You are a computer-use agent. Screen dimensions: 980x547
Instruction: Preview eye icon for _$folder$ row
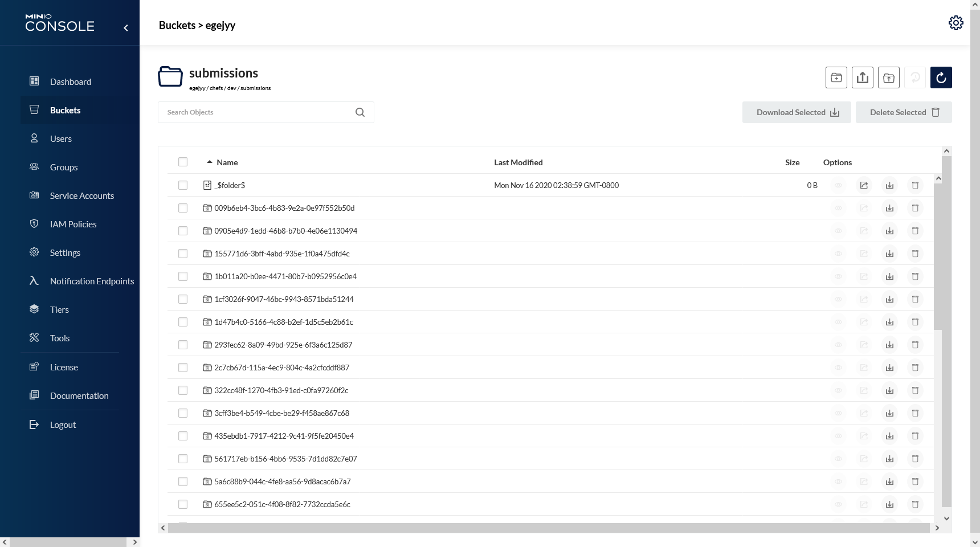[x=838, y=185]
